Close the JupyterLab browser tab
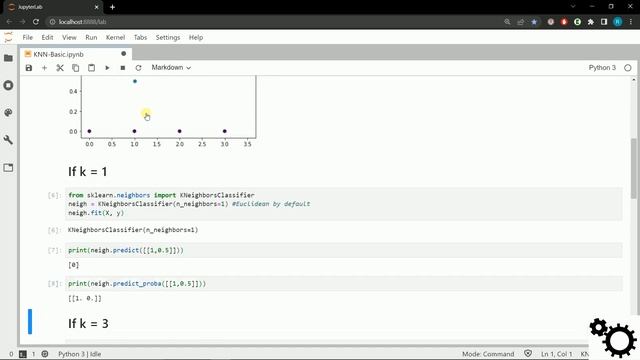Image resolution: width=640 pixels, height=360 pixels. [x=96, y=7]
